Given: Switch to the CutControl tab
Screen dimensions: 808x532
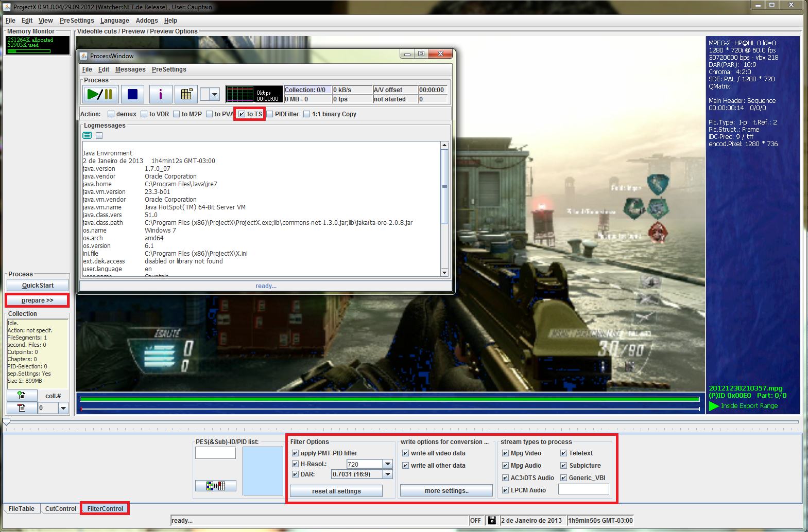Looking at the screenshot, I should coord(60,509).
